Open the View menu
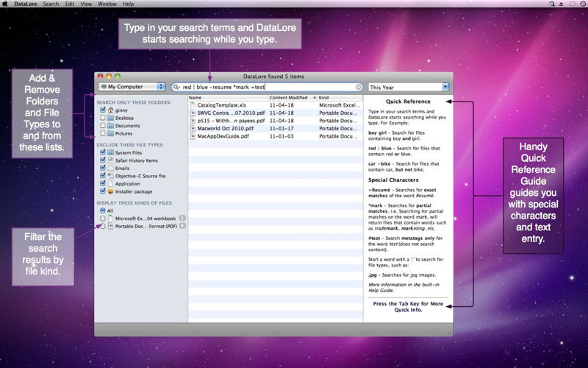The image size is (588, 368). point(86,4)
